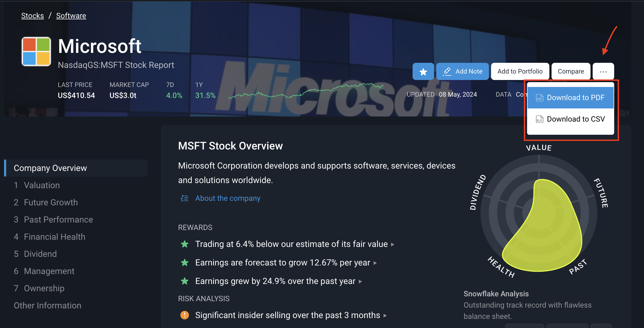644x328 pixels.
Task: Click the 1Y change 31.5% value
Action: click(x=205, y=95)
